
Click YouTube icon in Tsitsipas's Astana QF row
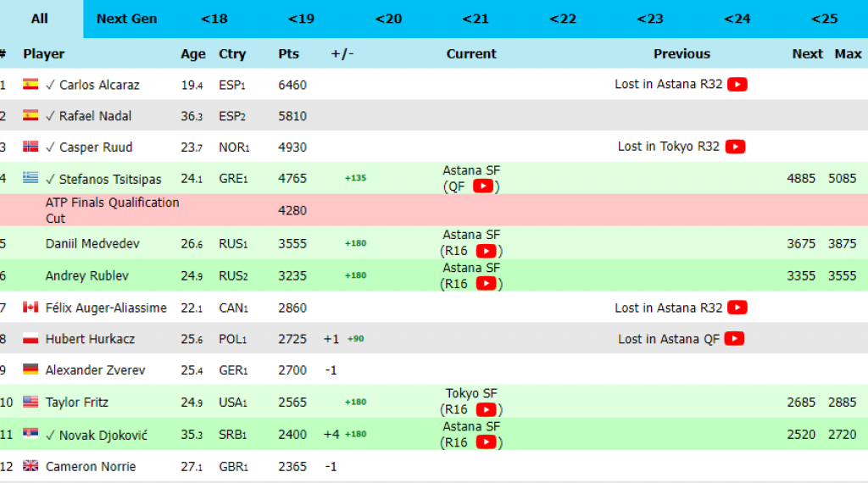[x=482, y=186]
